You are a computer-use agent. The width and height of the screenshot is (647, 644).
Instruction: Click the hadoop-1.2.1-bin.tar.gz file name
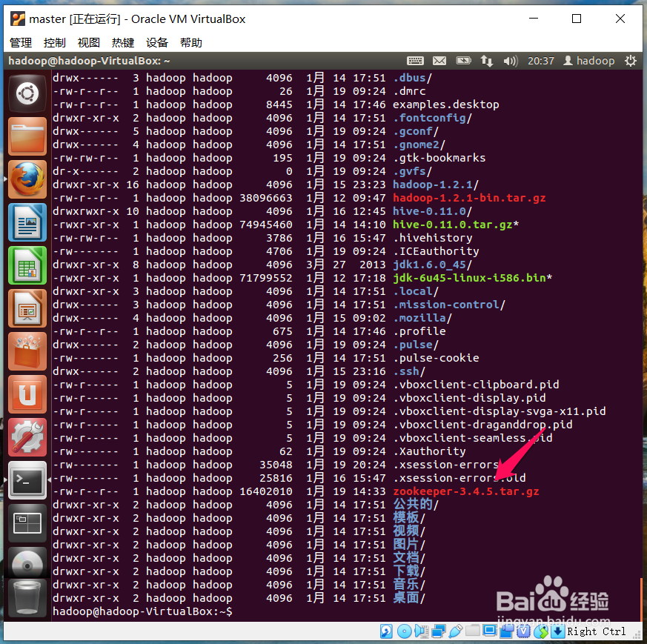click(469, 198)
